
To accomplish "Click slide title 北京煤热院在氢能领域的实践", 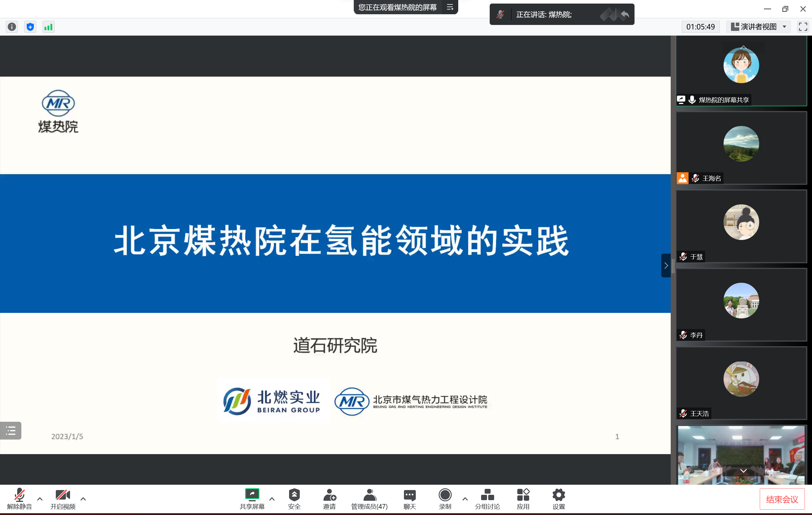I will (341, 241).
